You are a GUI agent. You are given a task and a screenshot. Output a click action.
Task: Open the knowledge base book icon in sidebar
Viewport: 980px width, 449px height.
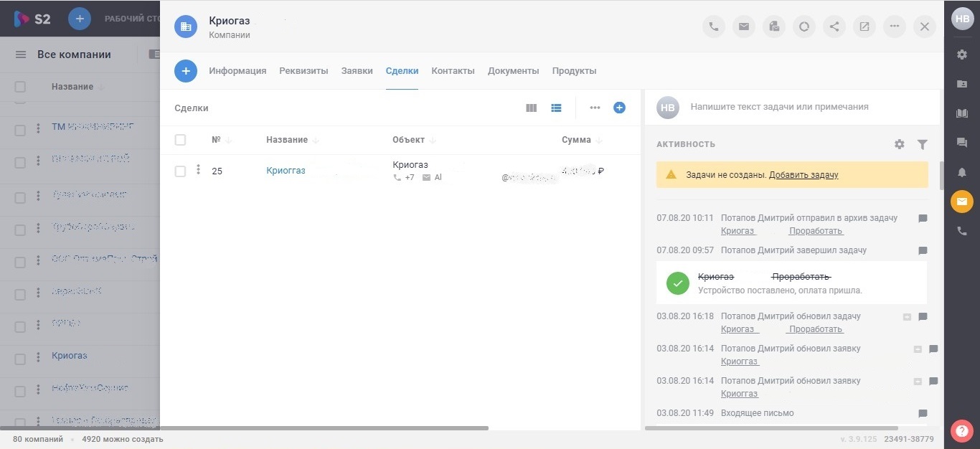[x=962, y=113]
